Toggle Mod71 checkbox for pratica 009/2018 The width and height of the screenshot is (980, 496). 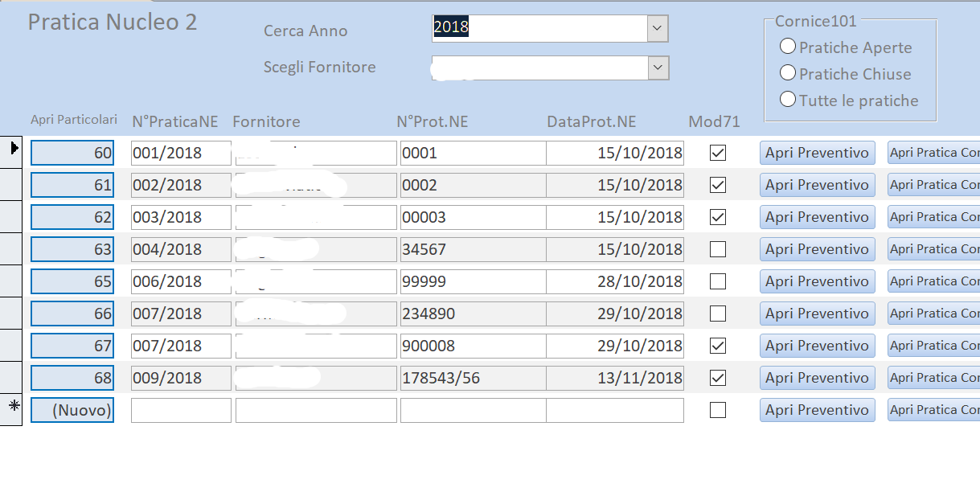tap(718, 378)
